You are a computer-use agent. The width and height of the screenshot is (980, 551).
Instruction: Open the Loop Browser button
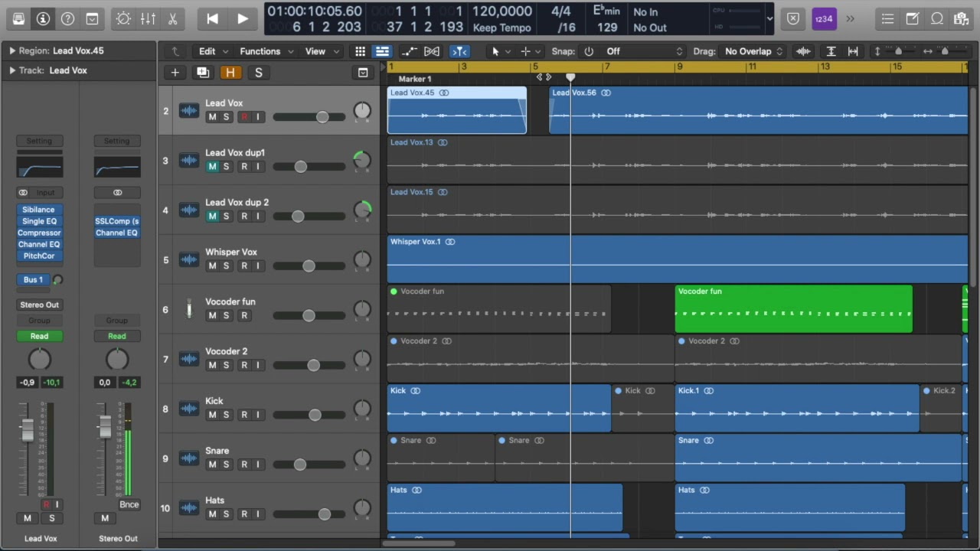pyautogui.click(x=937, y=18)
